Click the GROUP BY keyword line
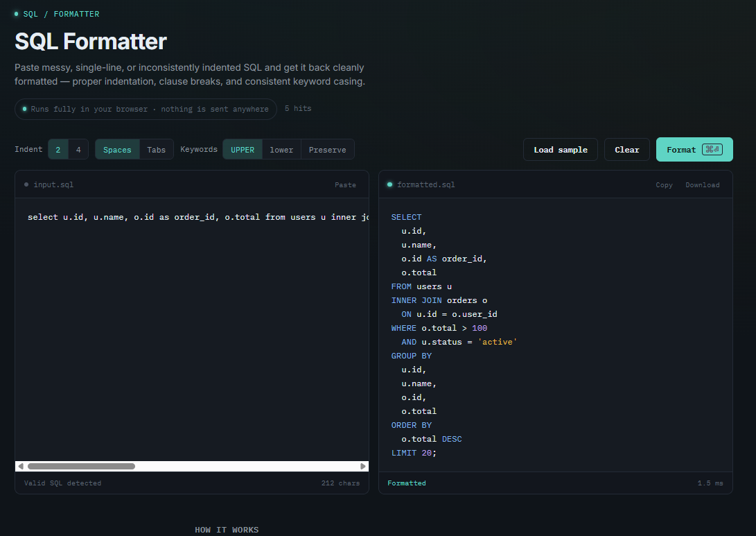The image size is (756, 536). pos(412,356)
